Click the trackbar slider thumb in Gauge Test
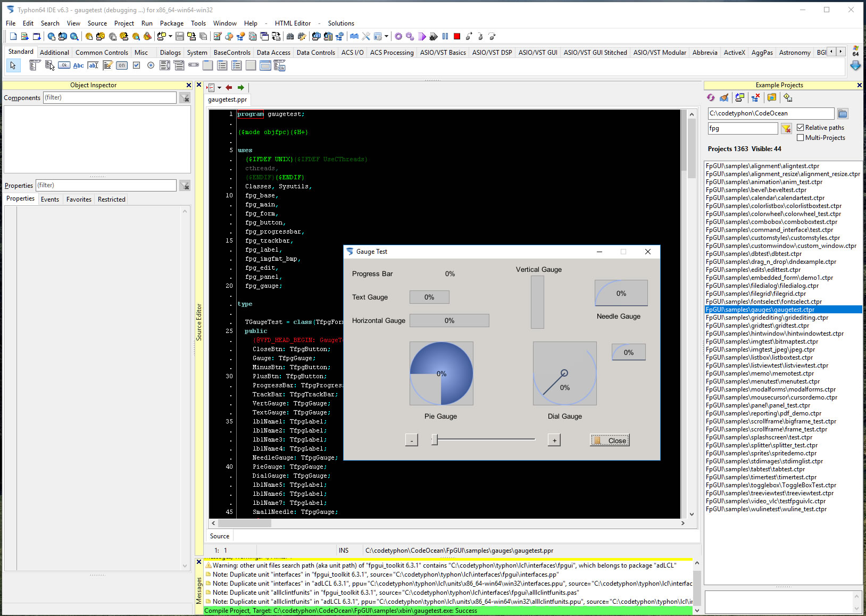Viewport: 866px width, 616px height. [x=435, y=439]
